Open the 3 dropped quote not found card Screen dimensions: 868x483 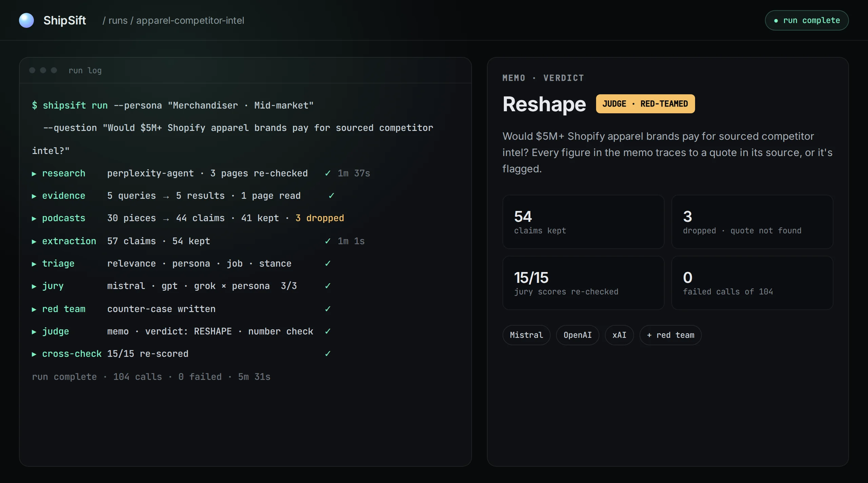coord(752,222)
